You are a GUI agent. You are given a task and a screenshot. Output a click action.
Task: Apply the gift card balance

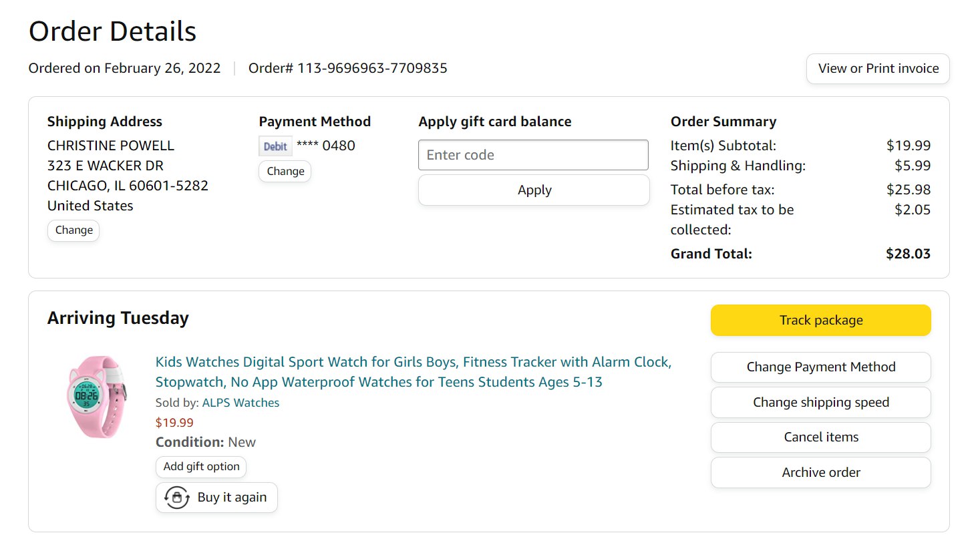(x=534, y=190)
